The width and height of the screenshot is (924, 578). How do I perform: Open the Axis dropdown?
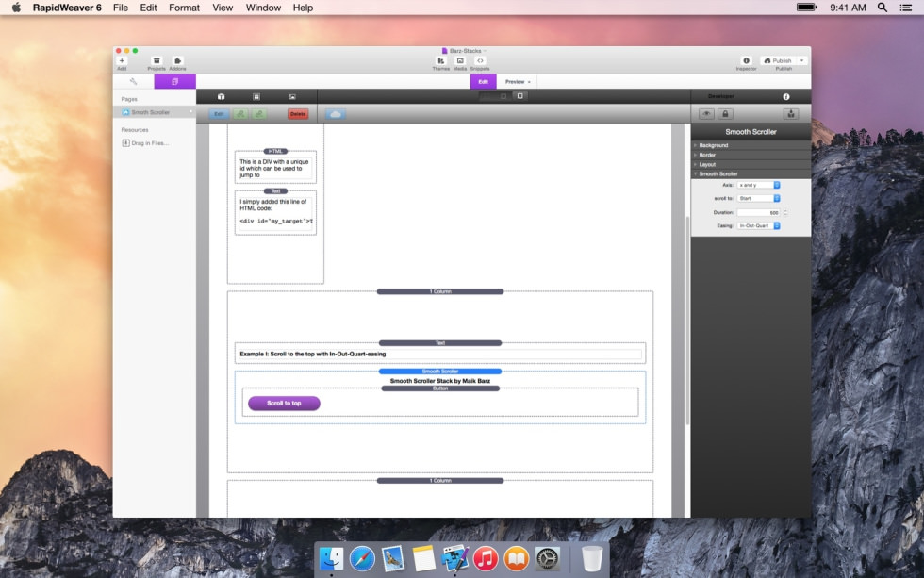758,185
